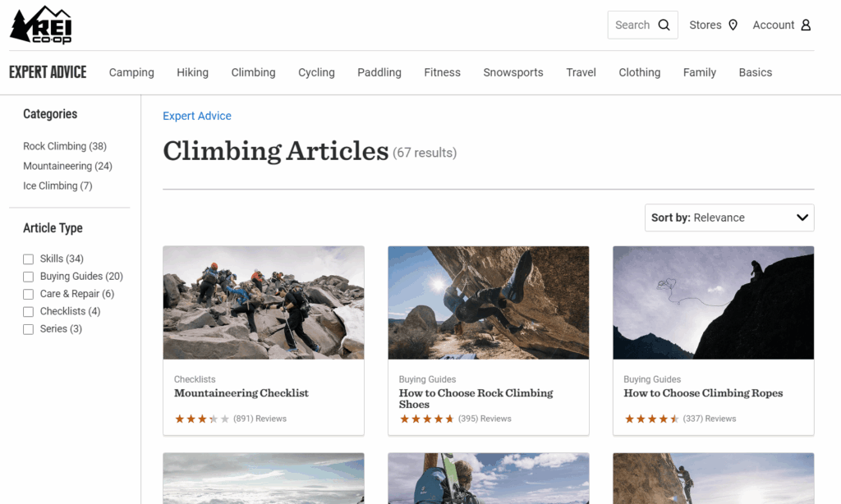Open the Sort by Relevance dropdown
The height and width of the screenshot is (504, 841).
click(x=729, y=218)
